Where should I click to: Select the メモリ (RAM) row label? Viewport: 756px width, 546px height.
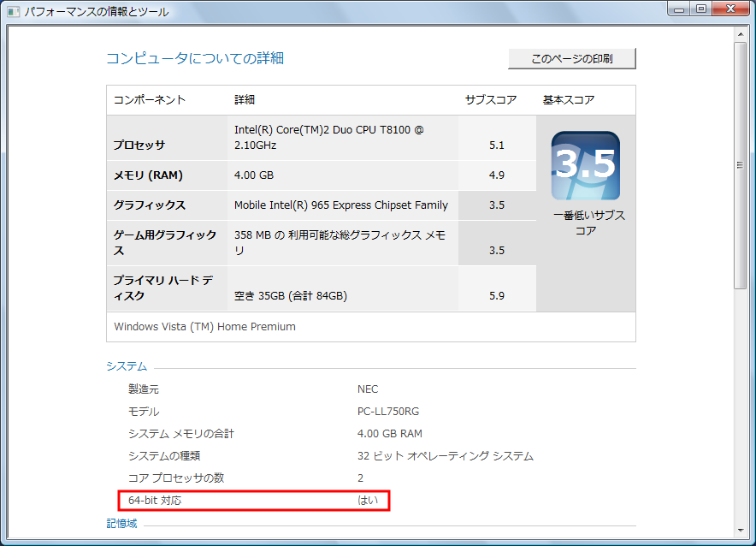pos(148,175)
